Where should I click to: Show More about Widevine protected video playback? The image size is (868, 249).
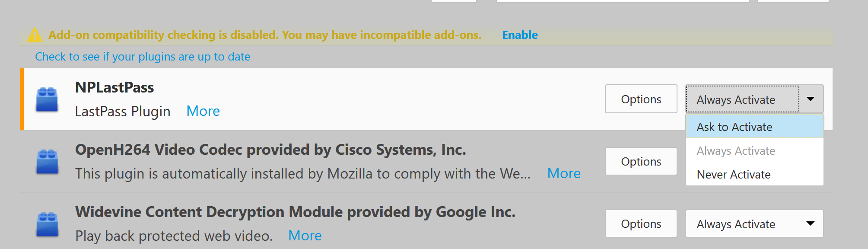pyautogui.click(x=305, y=236)
